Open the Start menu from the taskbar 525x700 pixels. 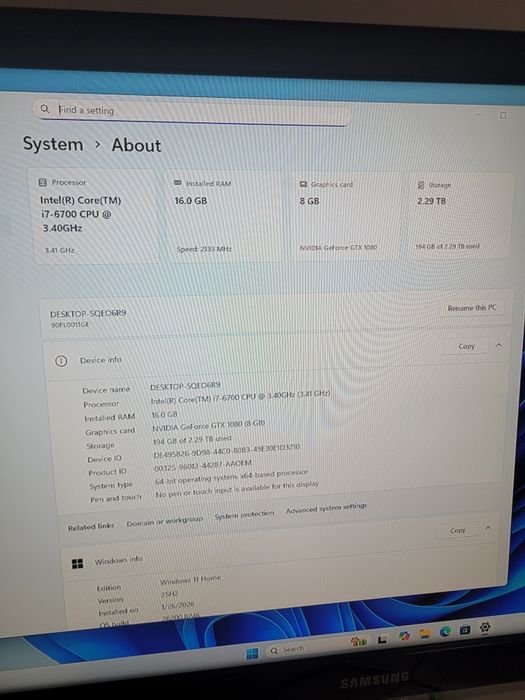252,654
